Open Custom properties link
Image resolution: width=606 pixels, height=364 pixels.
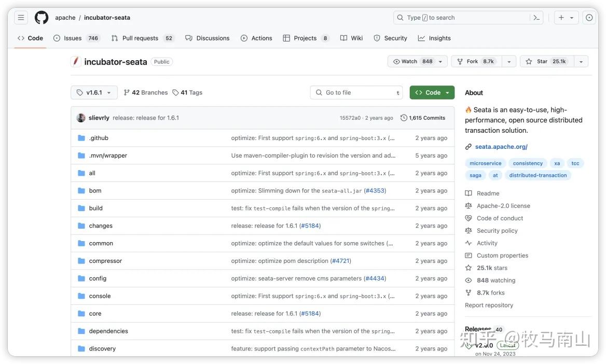pos(497,256)
